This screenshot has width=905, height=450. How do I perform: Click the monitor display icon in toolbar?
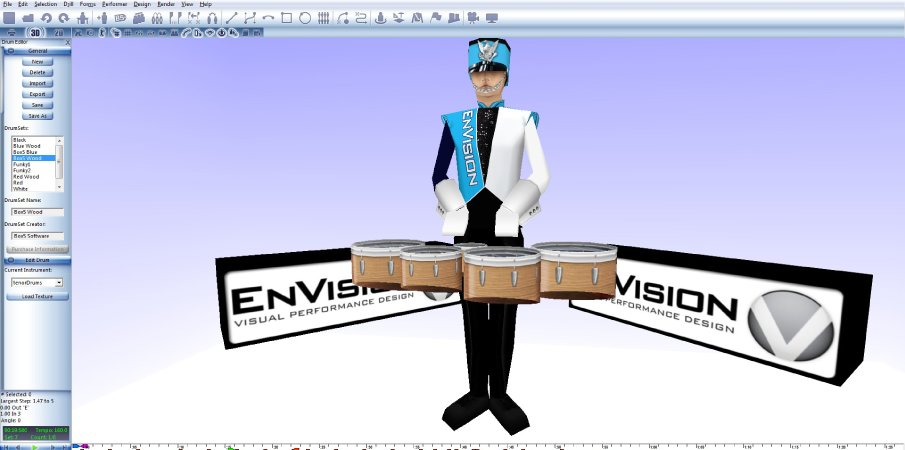coord(491,18)
